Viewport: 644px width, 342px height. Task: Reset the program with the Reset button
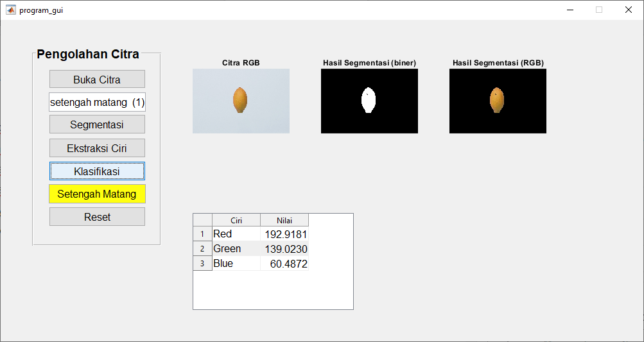coord(97,217)
